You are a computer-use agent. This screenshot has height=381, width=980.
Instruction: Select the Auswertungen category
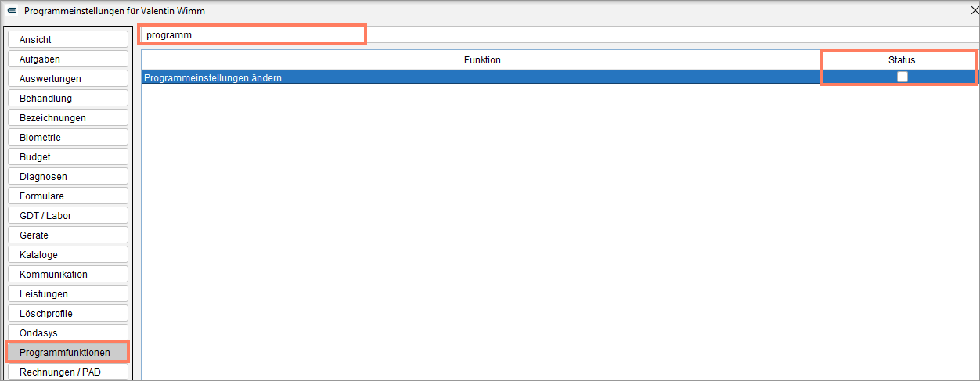point(68,78)
